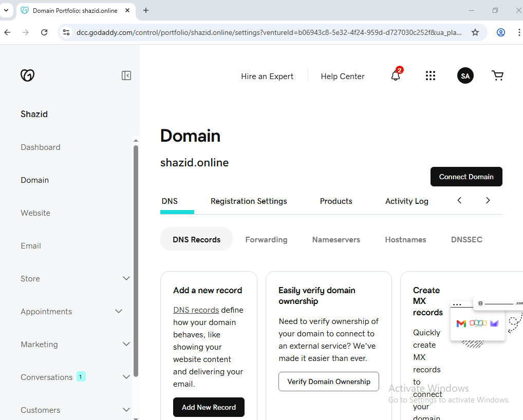
Task: Open the Chrome three-dot menu
Action: (x=519, y=32)
